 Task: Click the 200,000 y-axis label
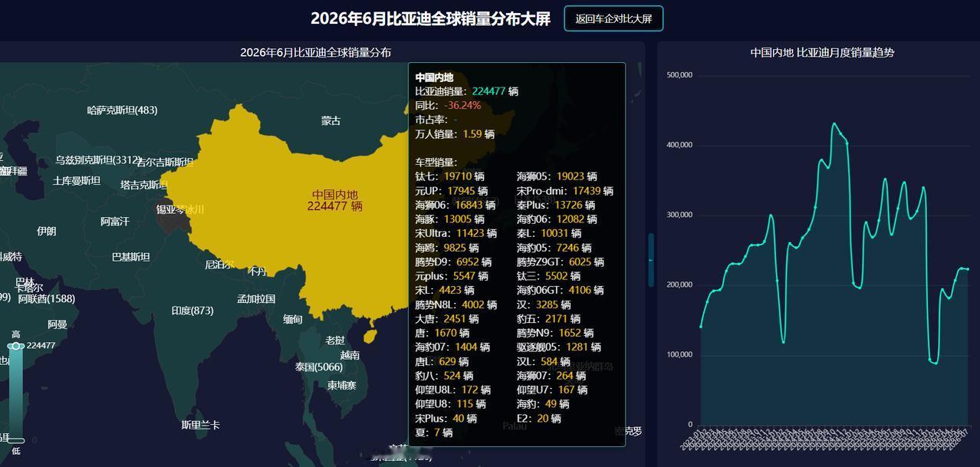click(x=679, y=284)
